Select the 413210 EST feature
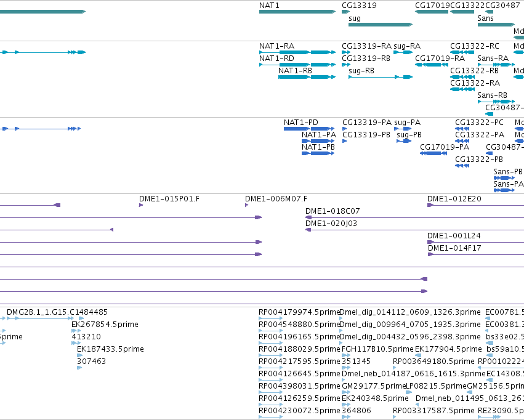 (x=76, y=343)
